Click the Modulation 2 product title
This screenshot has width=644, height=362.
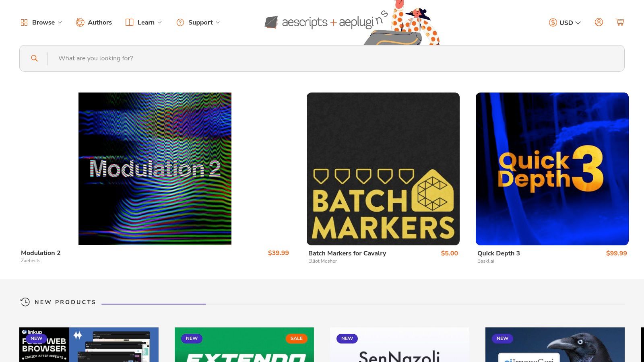(x=41, y=253)
